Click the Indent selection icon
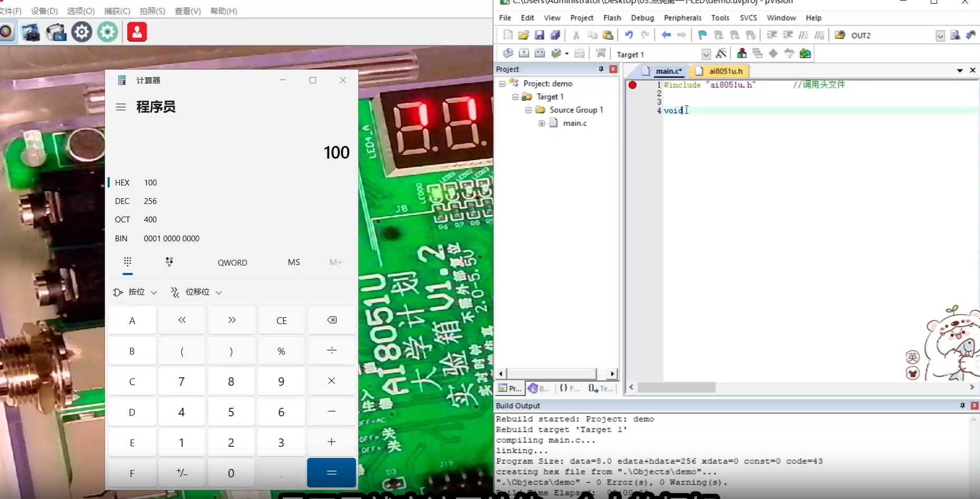The image size is (980, 499). click(x=772, y=35)
